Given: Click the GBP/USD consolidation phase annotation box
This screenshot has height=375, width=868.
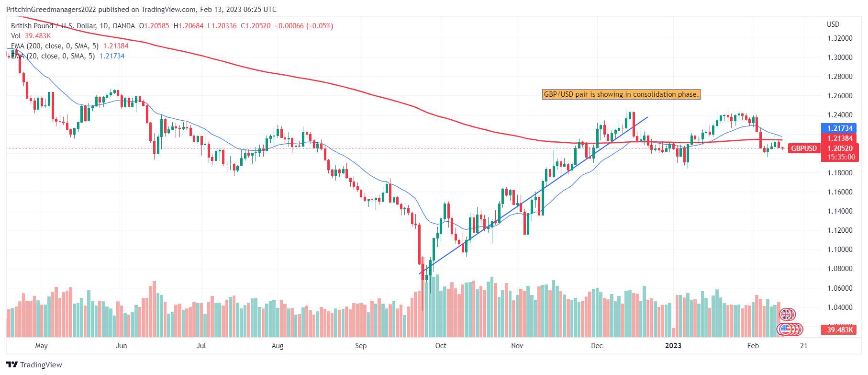Looking at the screenshot, I should (621, 94).
